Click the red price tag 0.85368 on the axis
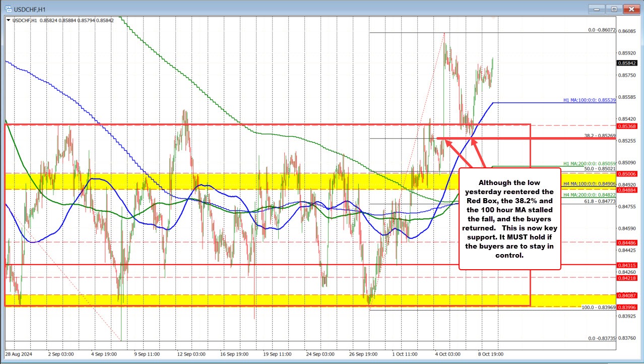Screen dimensions: 644x364 coord(627,126)
